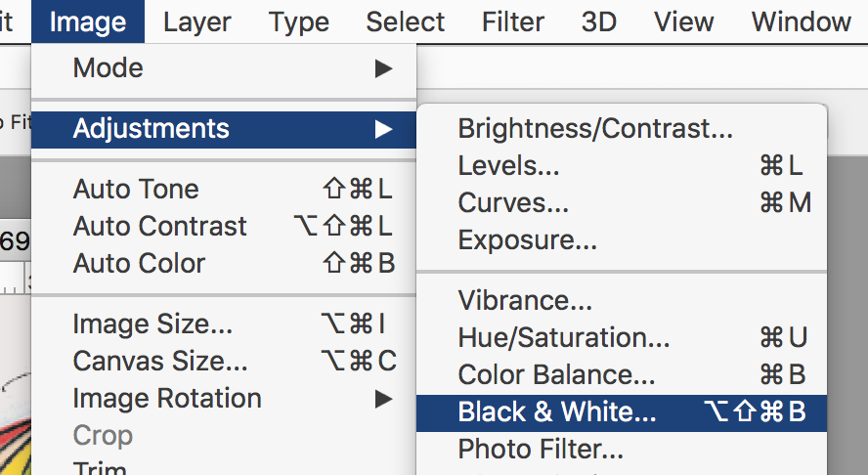Select Brightness/Contrast adjustment

point(622,128)
